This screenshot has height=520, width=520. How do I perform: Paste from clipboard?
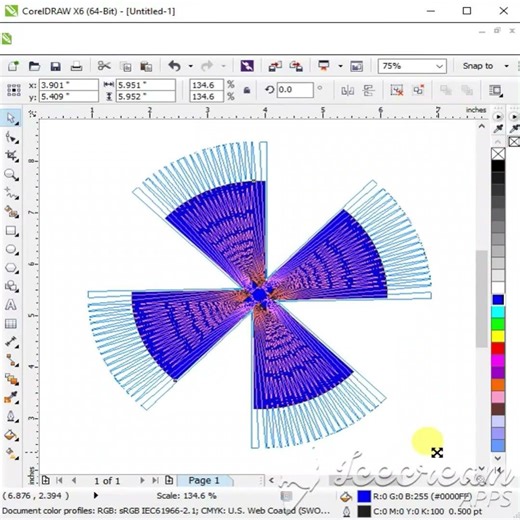click(146, 67)
